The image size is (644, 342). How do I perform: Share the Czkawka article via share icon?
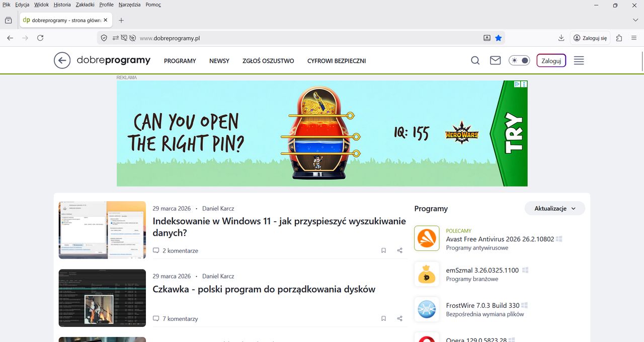[399, 318]
